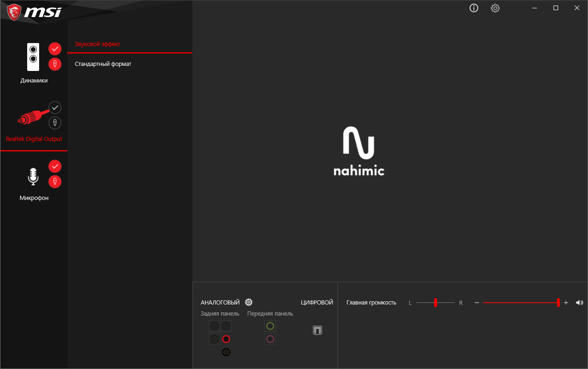
Task: Minimize the MSI audio window
Action: (535, 8)
